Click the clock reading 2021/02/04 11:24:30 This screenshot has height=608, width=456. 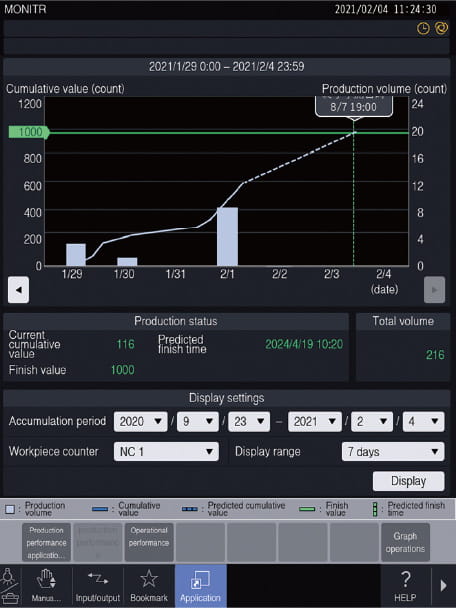[385, 9]
